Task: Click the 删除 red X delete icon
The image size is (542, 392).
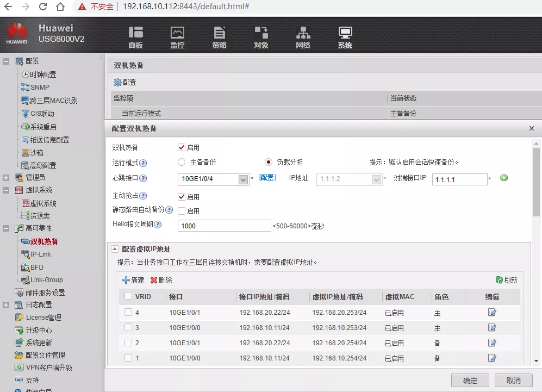Action: [154, 280]
